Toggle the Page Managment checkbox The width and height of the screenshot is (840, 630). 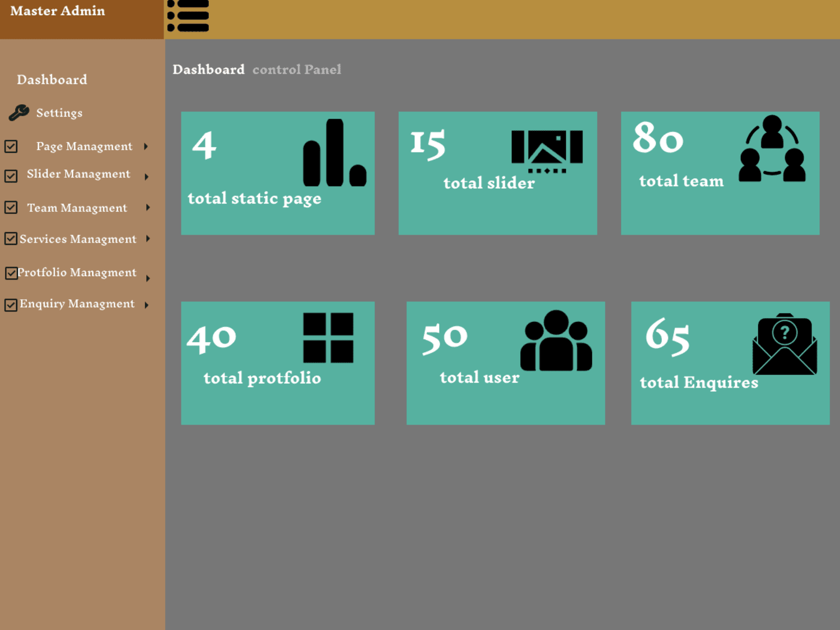(x=11, y=147)
